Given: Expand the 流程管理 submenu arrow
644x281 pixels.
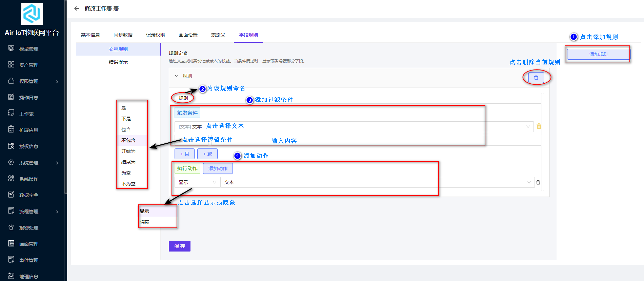Looking at the screenshot, I should click(x=57, y=212).
